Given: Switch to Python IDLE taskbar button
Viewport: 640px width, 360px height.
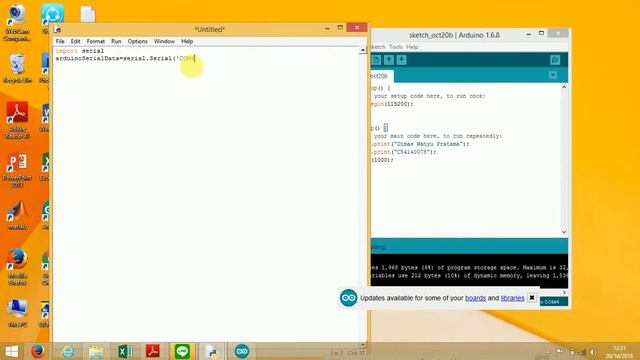Looking at the screenshot, I should [212, 351].
